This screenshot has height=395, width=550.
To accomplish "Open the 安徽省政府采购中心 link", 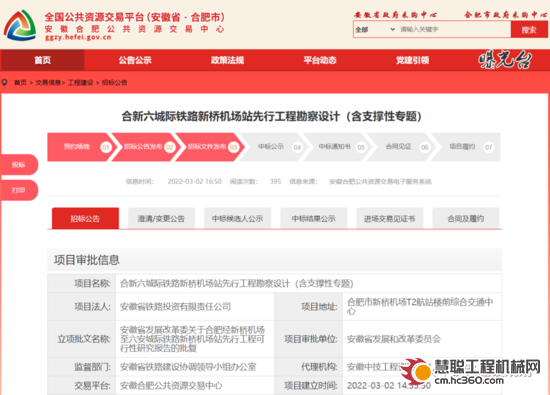I will [395, 14].
